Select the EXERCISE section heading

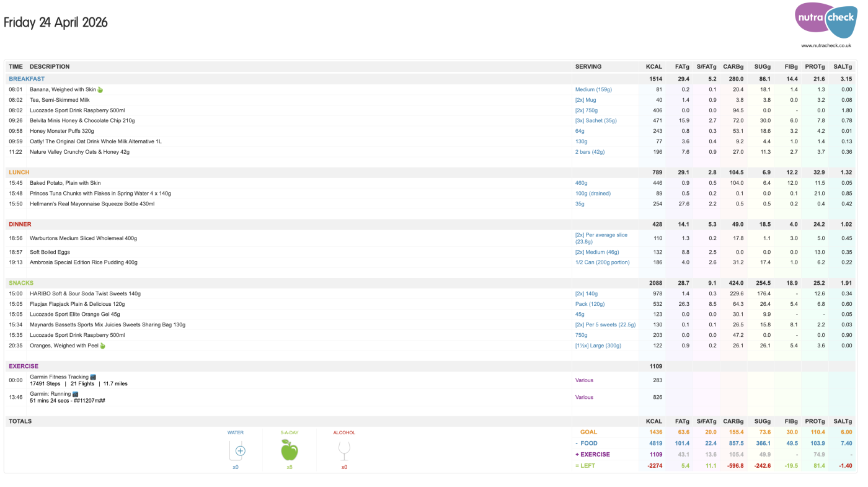point(24,366)
